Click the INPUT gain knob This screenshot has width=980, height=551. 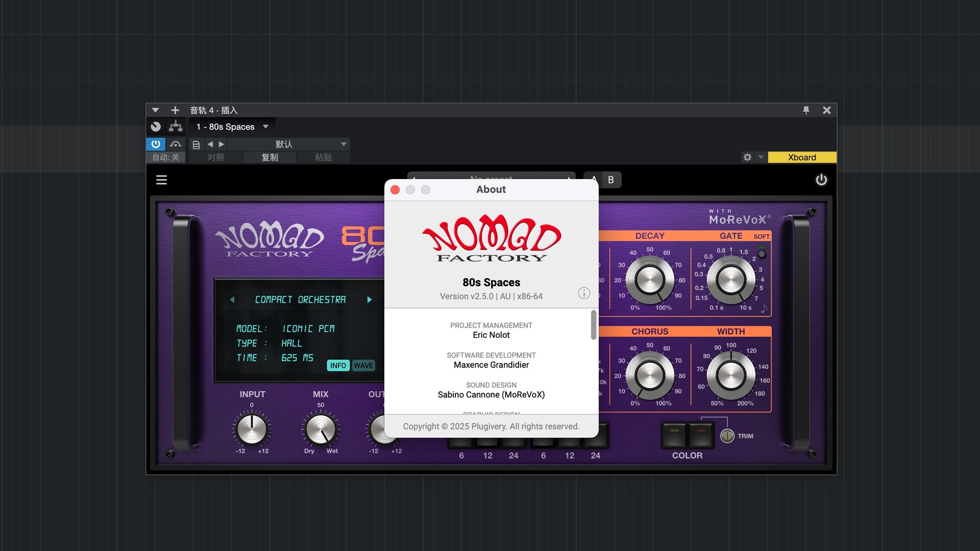point(252,429)
